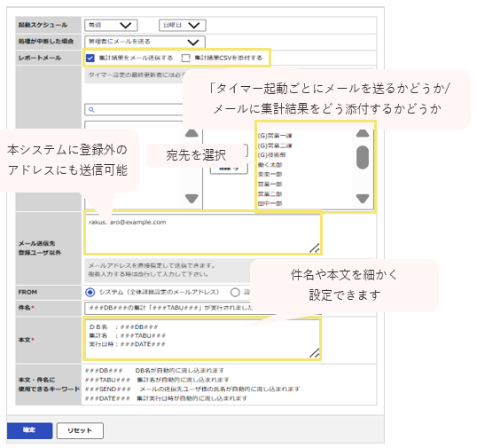This screenshot has width=477, height=448.
Task: Open the 毎週 schedule frequency dropdown
Action: pyautogui.click(x=111, y=25)
